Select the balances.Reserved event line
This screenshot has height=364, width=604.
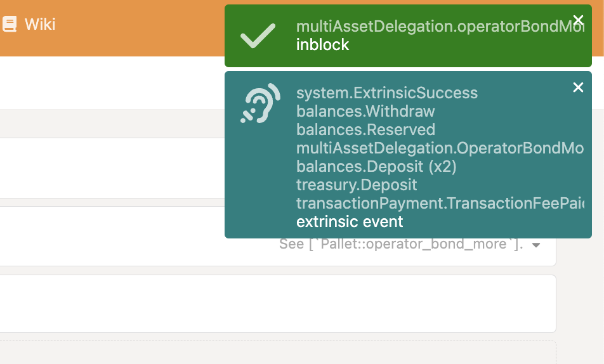[365, 130]
